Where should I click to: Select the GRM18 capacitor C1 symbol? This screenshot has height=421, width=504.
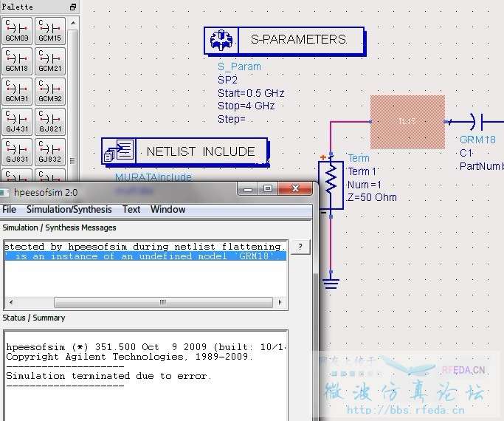point(477,122)
